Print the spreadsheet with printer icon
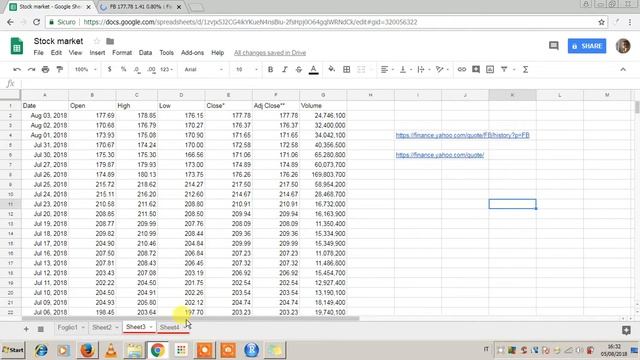The image size is (640, 360). coord(45,69)
